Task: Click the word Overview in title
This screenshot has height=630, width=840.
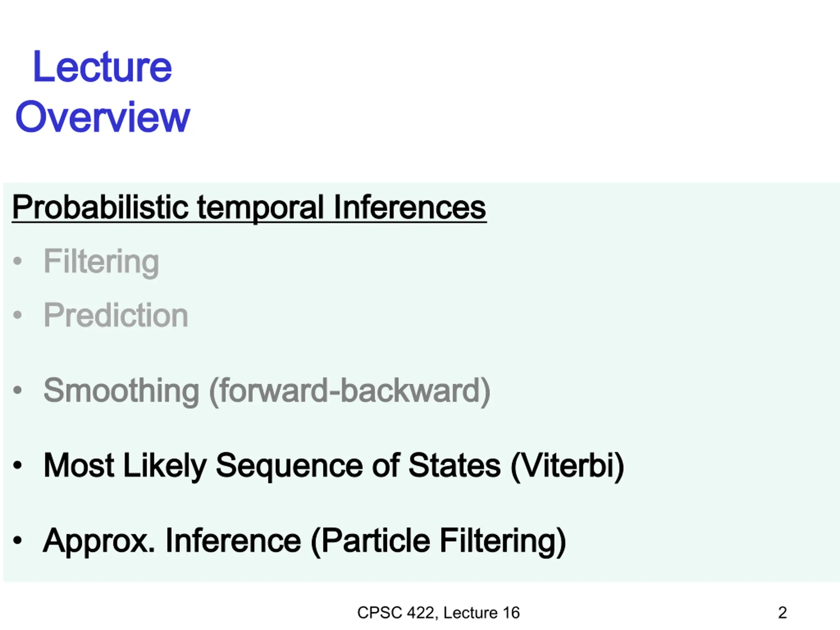Action: (x=102, y=116)
